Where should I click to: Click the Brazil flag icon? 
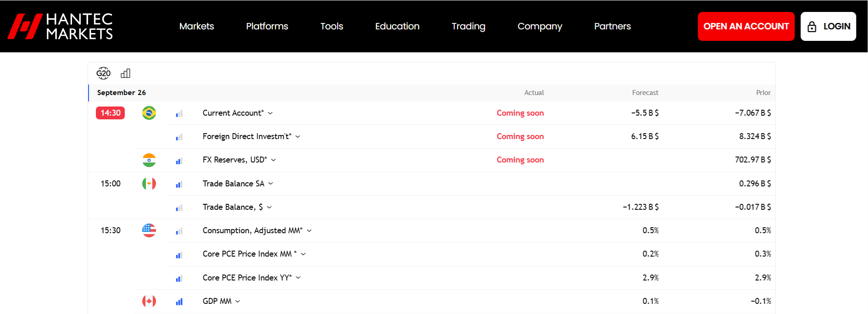[x=149, y=113]
